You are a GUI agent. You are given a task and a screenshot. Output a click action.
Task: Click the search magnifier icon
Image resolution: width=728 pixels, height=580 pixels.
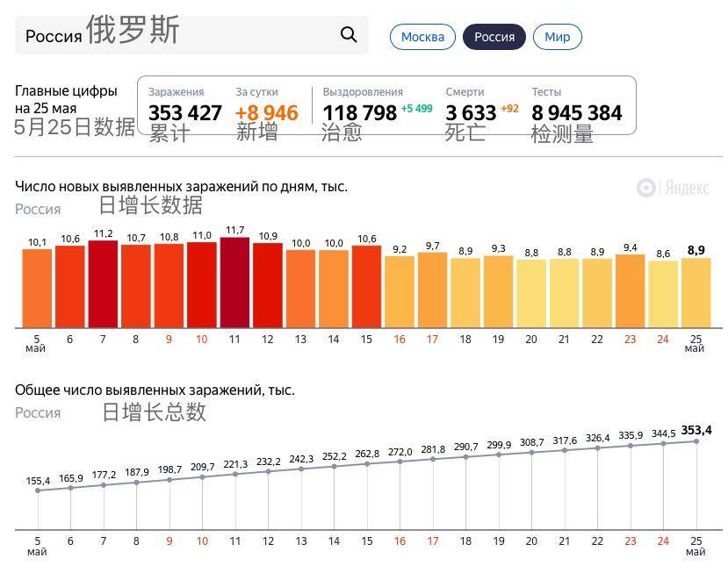coord(348,34)
